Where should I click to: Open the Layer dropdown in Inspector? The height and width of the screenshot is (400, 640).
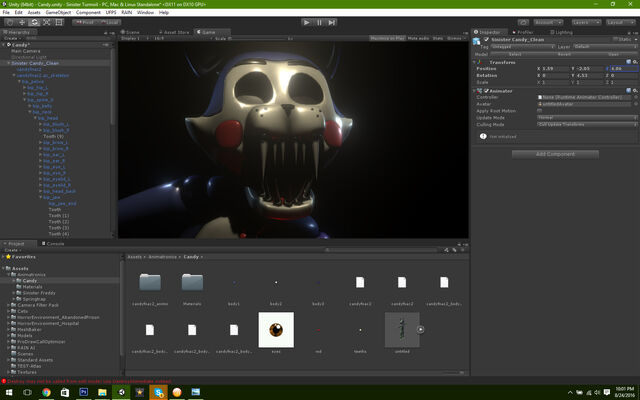(x=605, y=47)
